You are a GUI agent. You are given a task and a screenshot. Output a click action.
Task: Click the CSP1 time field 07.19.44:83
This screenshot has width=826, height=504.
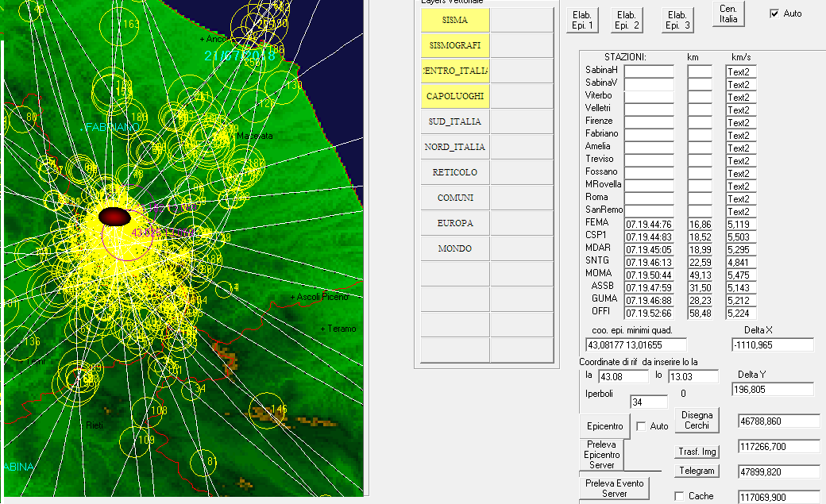pos(649,237)
